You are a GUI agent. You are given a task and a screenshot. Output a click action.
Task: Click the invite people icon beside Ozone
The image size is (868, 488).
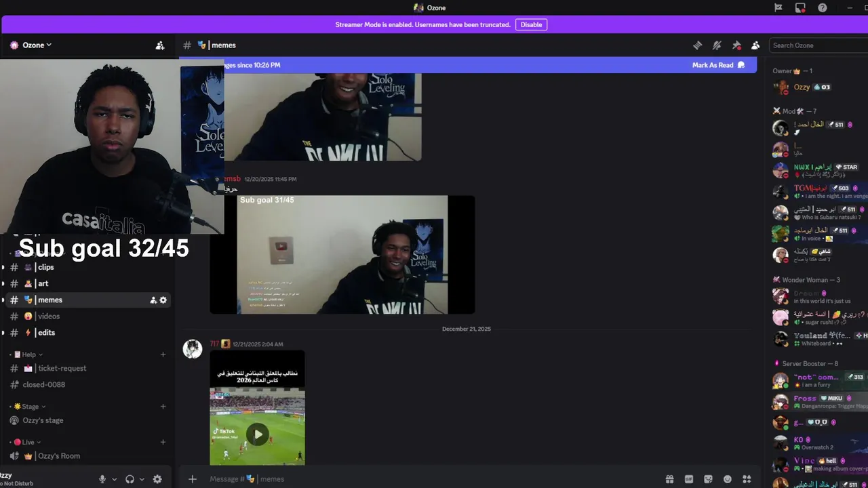(160, 45)
